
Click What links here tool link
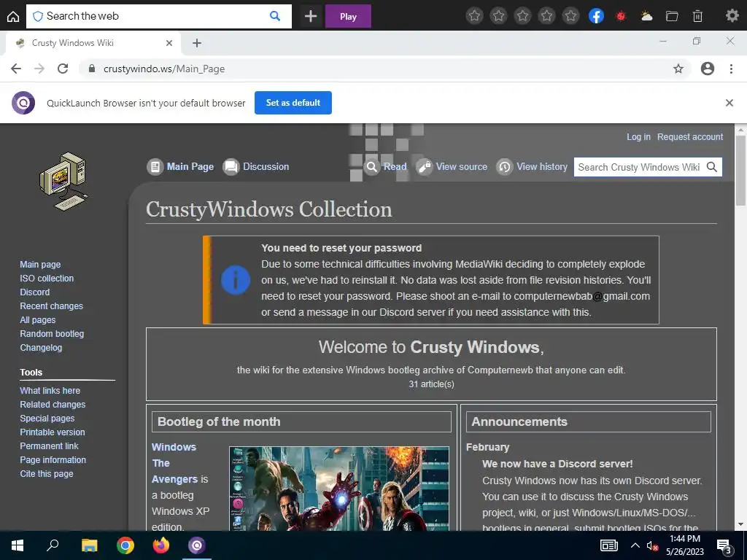[50, 391]
